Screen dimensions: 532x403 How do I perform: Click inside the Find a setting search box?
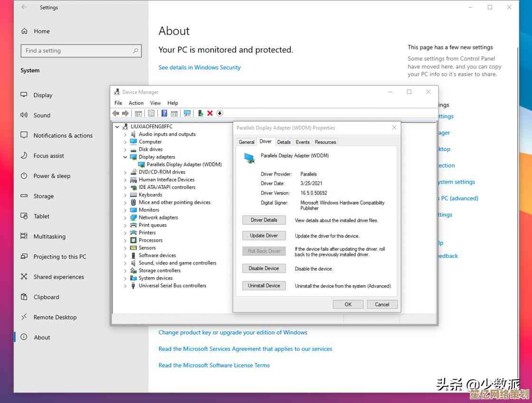[81, 50]
